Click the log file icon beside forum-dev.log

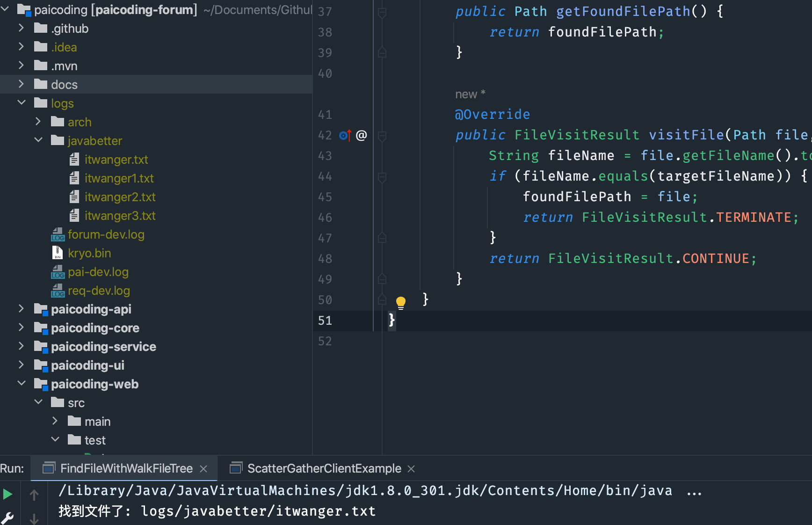57,234
